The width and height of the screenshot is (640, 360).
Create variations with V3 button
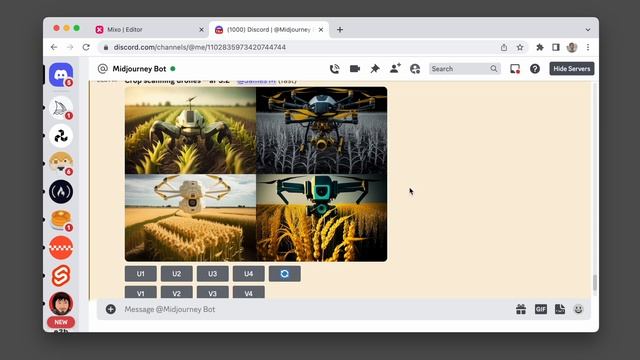212,292
